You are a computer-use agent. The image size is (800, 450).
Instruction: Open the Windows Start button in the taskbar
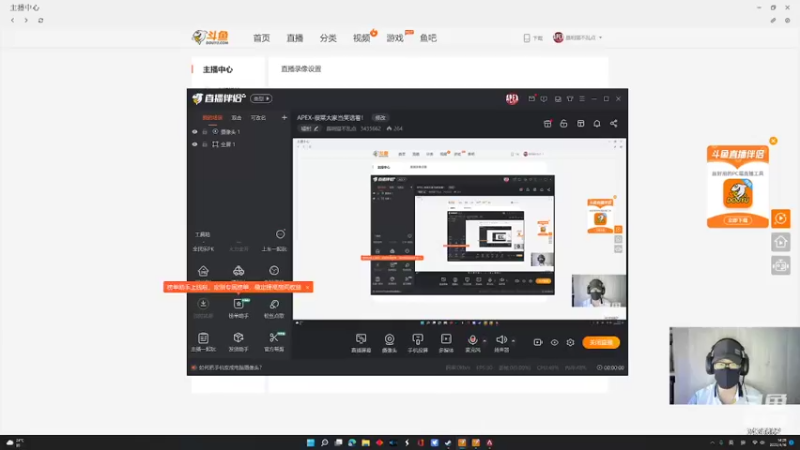310,442
